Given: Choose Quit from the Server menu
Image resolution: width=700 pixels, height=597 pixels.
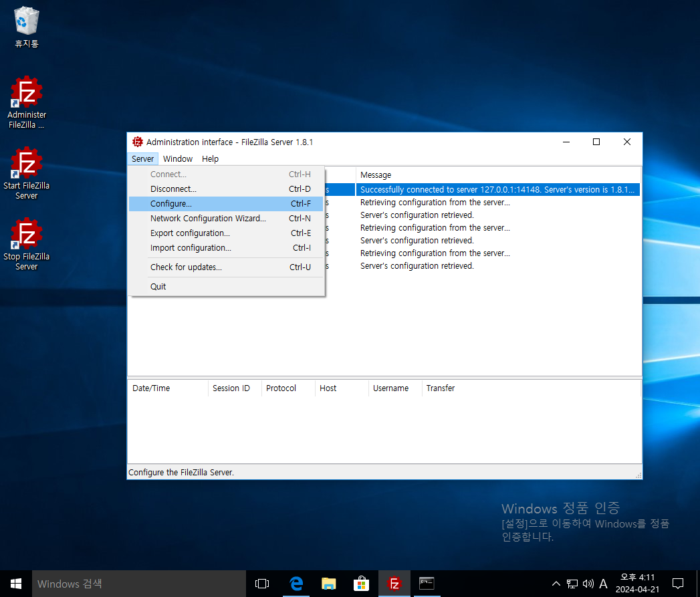Looking at the screenshot, I should pyautogui.click(x=226, y=287).
